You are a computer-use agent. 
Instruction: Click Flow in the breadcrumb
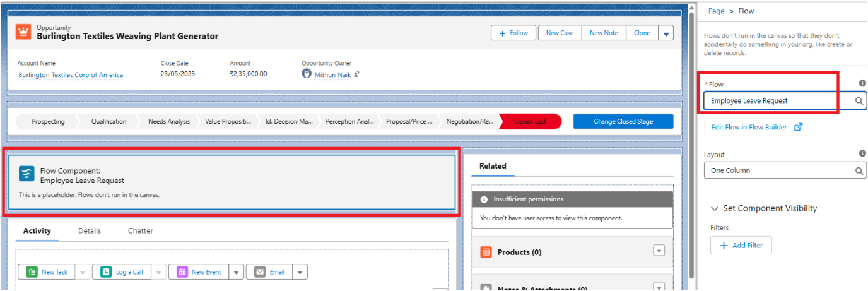pos(746,11)
